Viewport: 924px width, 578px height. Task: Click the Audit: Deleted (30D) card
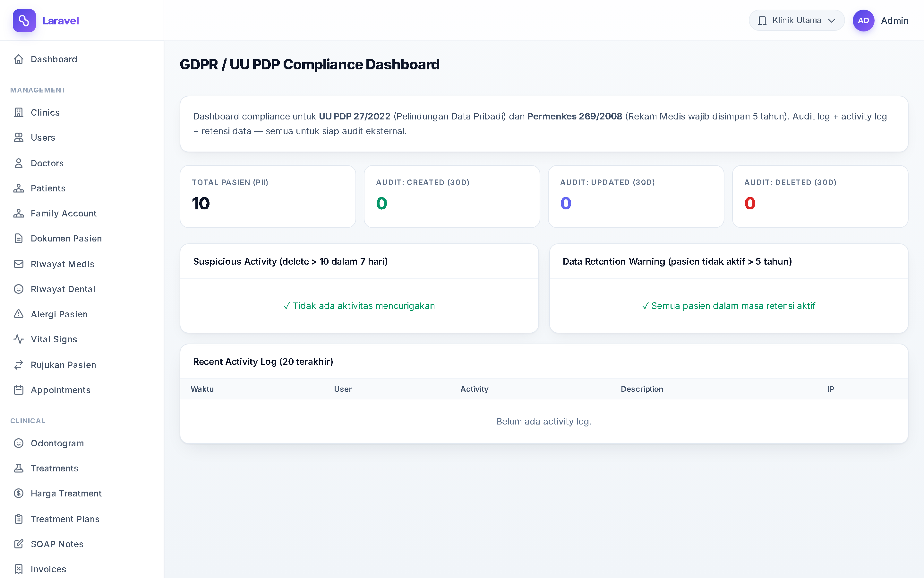tap(820, 197)
